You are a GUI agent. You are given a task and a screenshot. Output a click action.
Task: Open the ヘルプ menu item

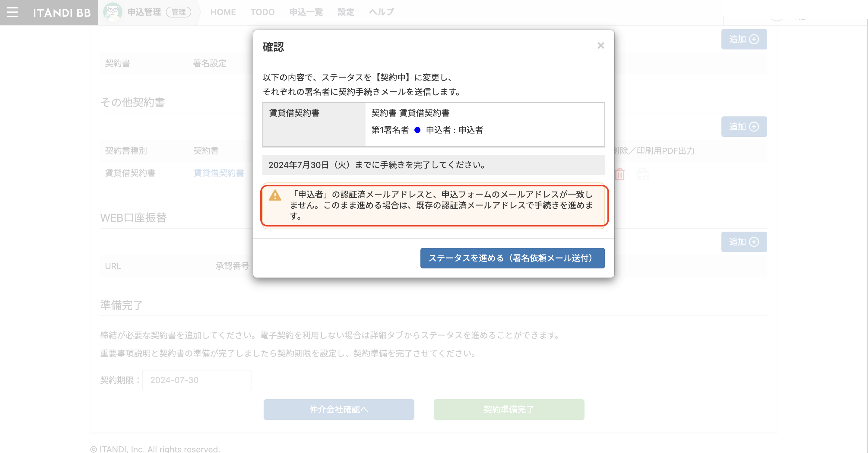point(382,12)
